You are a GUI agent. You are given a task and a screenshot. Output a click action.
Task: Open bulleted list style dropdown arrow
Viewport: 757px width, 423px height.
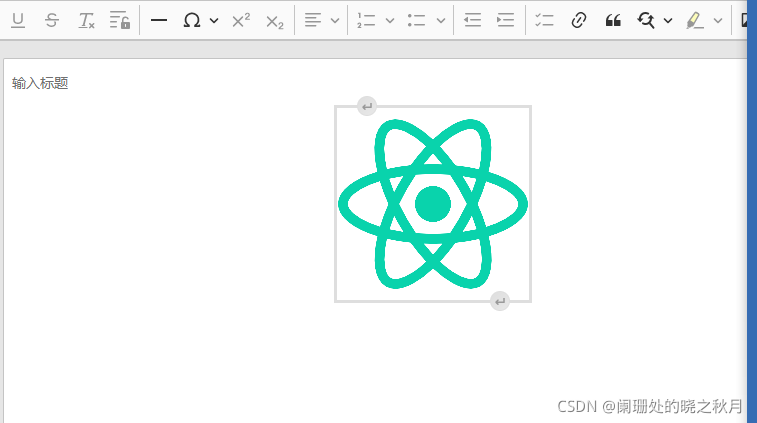(440, 20)
